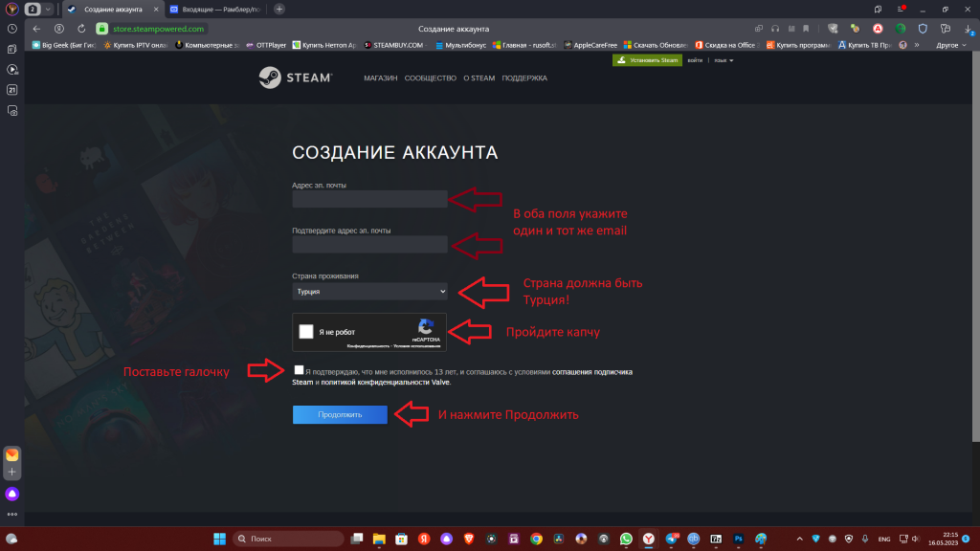The height and width of the screenshot is (551, 980).
Task: Click the Windows Start button
Action: click(218, 539)
